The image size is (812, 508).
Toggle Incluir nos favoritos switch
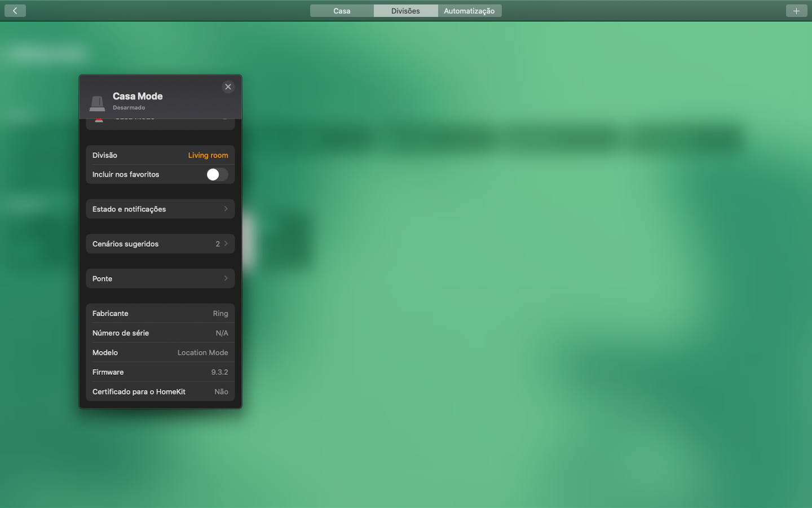pos(217,174)
